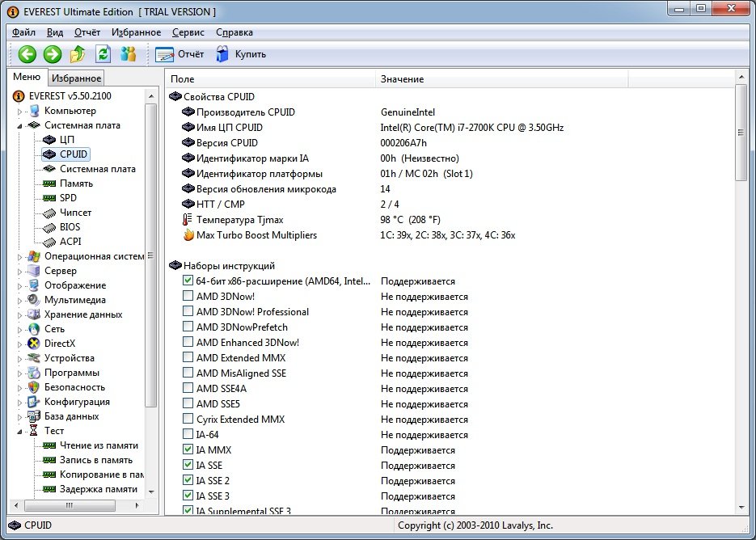The width and height of the screenshot is (756, 540).
Task: Collapse the Системная плата tree node
Action: point(20,126)
